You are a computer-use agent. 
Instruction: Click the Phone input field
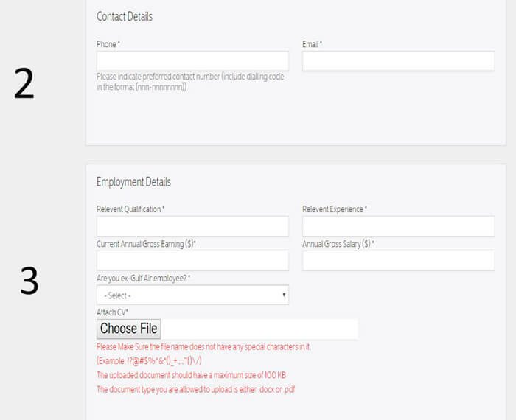[192, 60]
